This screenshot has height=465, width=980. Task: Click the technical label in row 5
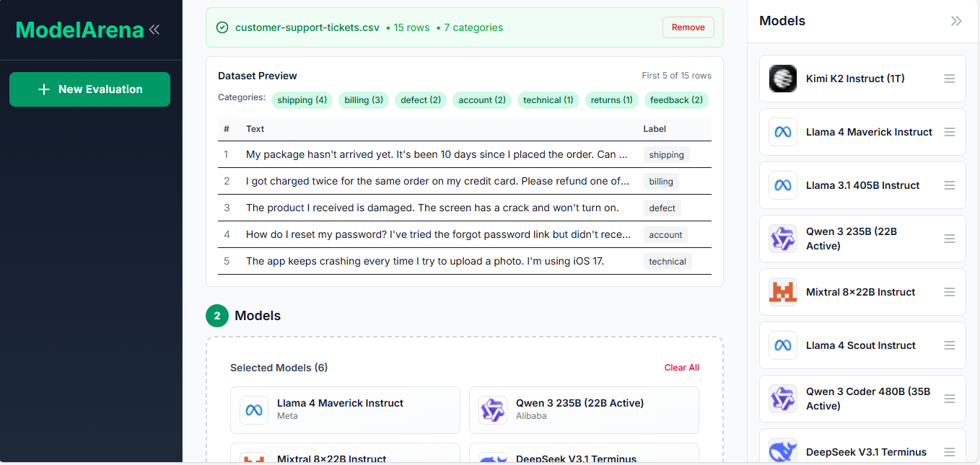click(668, 262)
